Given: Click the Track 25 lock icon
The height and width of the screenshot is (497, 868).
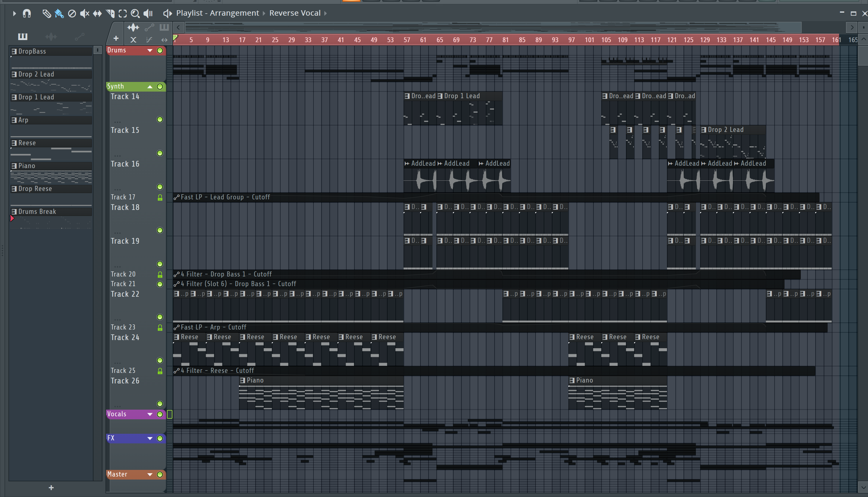Looking at the screenshot, I should 160,371.
